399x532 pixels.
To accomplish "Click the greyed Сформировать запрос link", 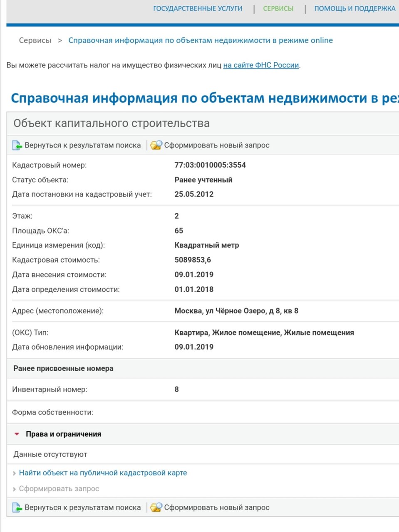I will 59,489.
